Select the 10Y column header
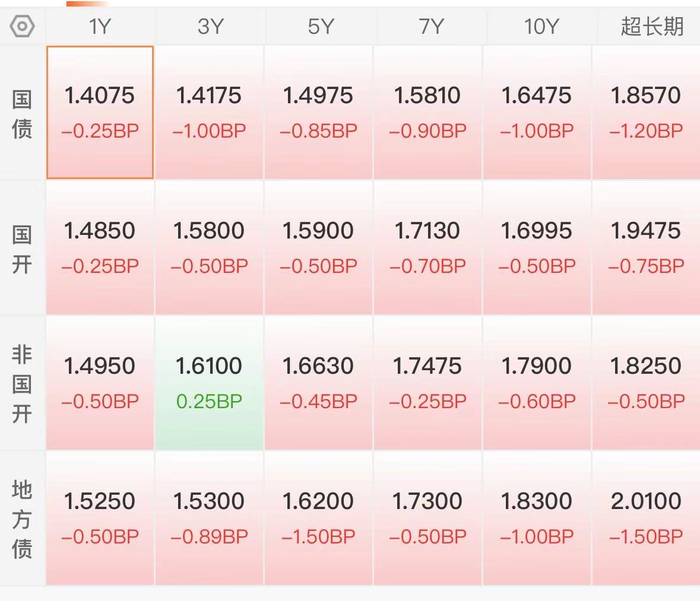 pos(540,27)
